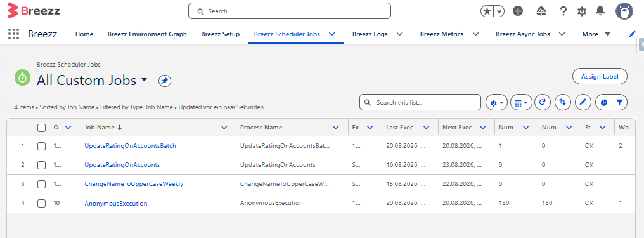
Task: Check the ChangeNameToUpperCaseWeekly row checkbox
Action: (41, 184)
